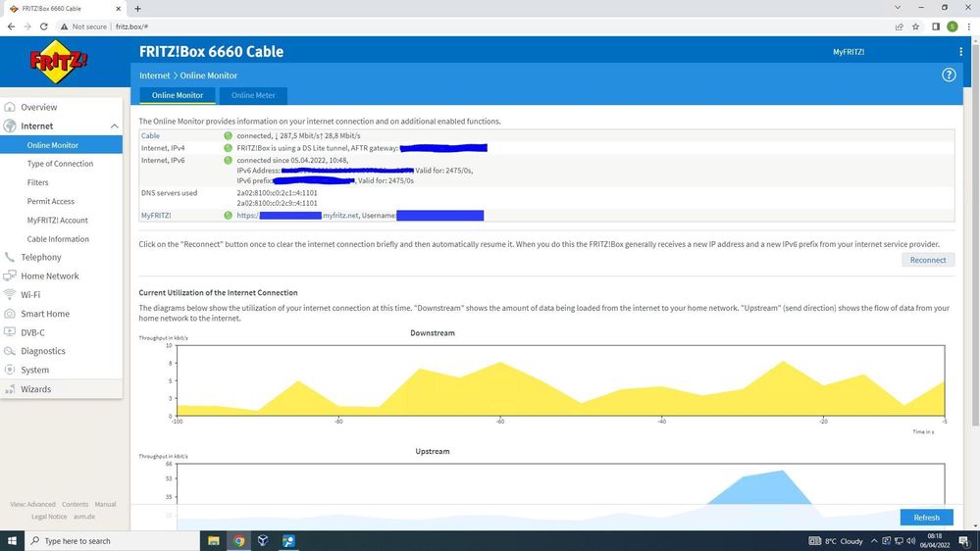Viewport: 980px width, 551px height.
Task: Open Cable Information in sidebar
Action: 58,239
